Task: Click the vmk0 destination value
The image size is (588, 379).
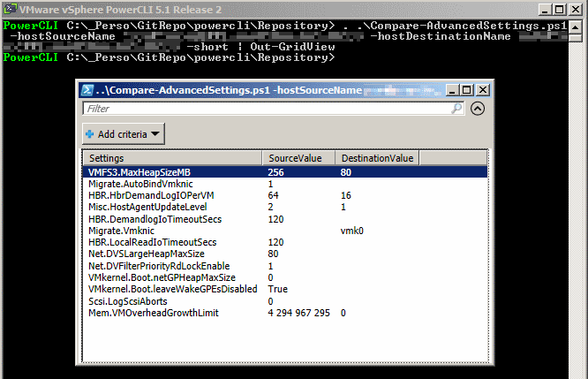Action: [x=351, y=231]
